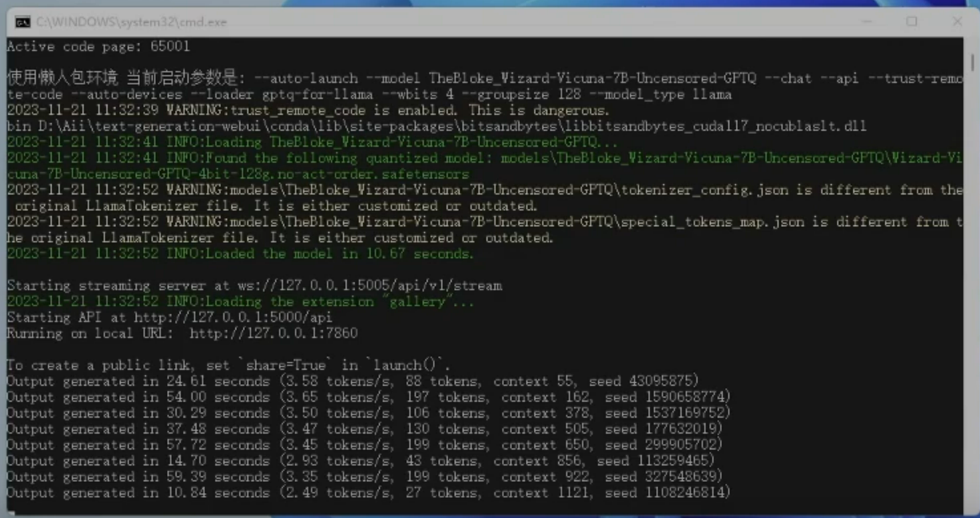980x518 pixels.
Task: Click the output line with seed 43095875
Action: 353,381
